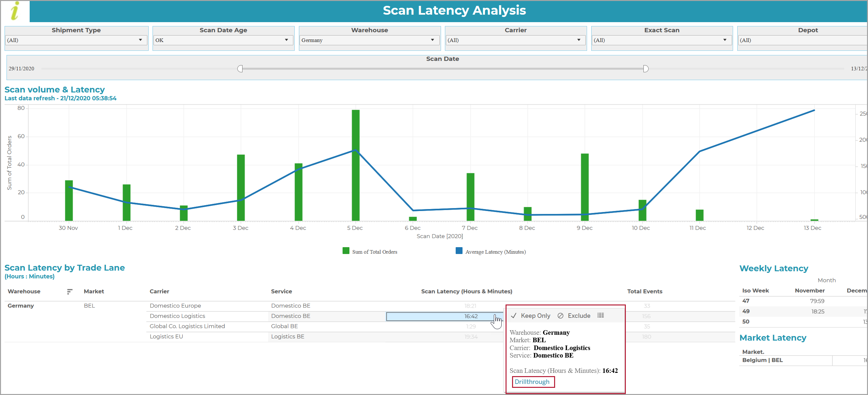Image resolution: width=868 pixels, height=395 pixels.
Task: Click the highlighted 16:42 latency cell
Action: coord(444,316)
